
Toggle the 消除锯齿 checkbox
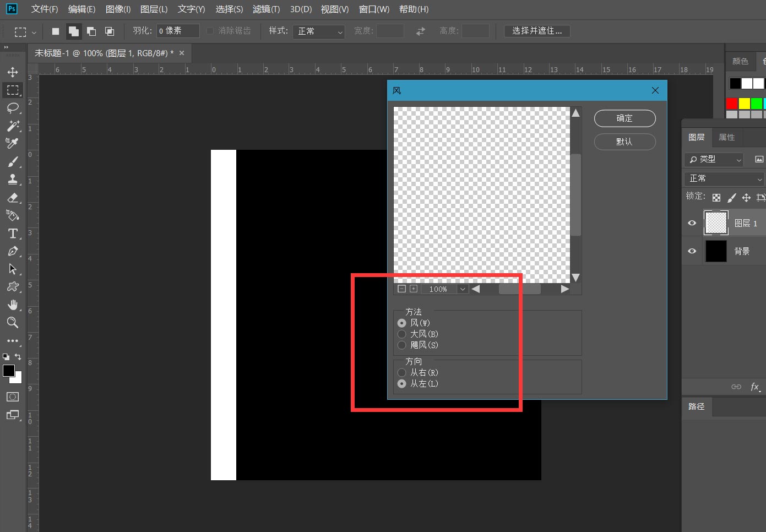click(210, 31)
